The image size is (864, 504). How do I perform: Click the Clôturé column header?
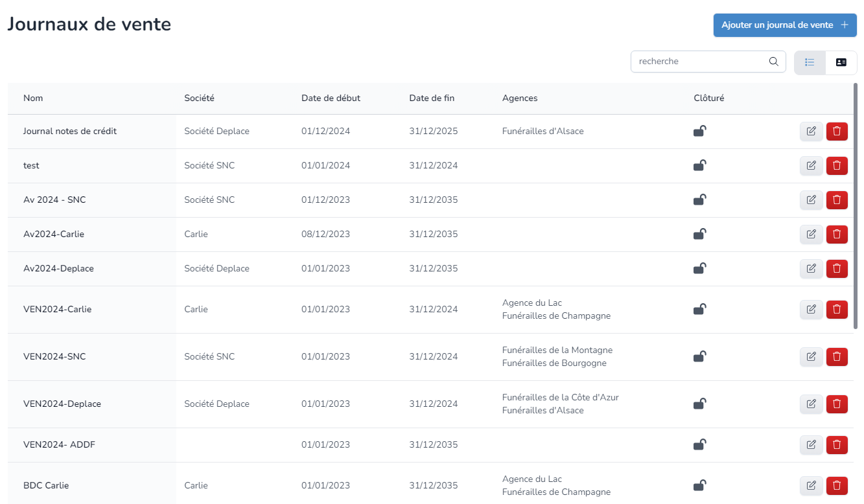[x=708, y=98]
